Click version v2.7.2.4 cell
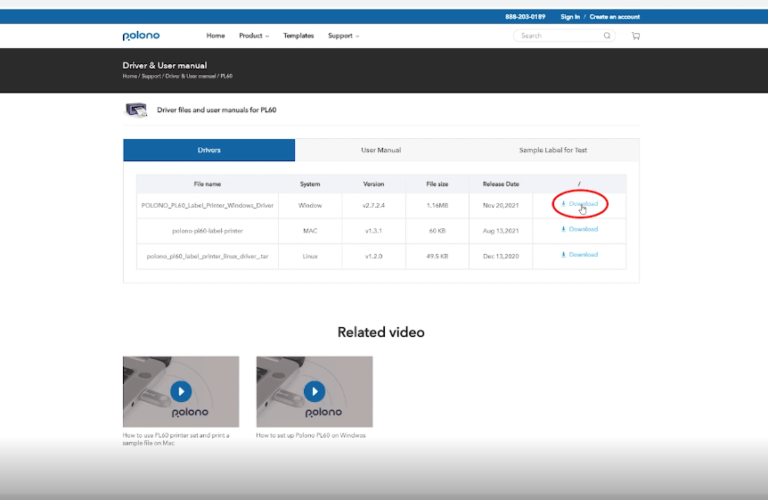Screen dimensions: 768x500 click(374, 206)
